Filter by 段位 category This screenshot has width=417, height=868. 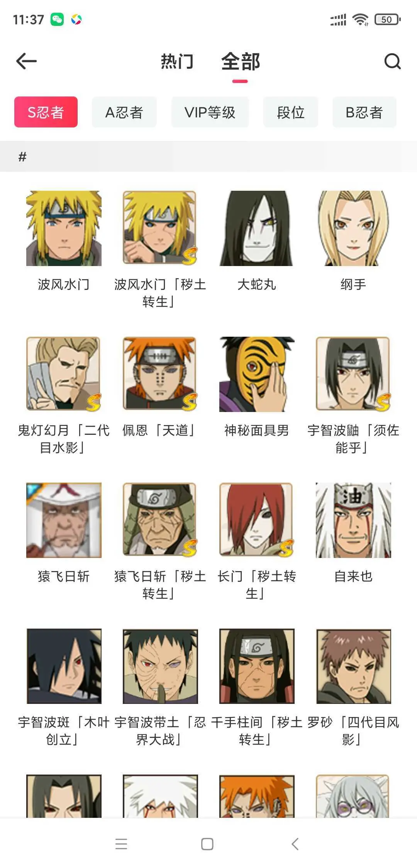click(x=291, y=112)
